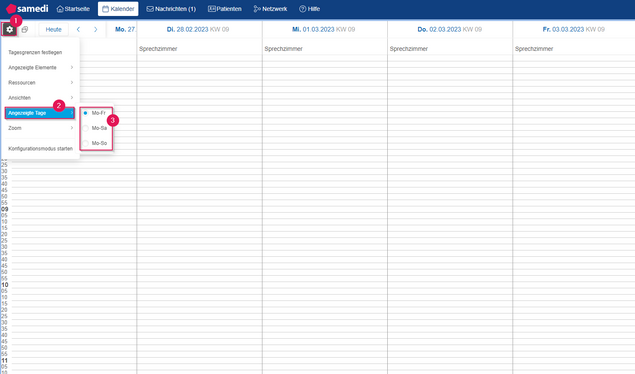The height and width of the screenshot is (374, 635).
Task: Expand the Zoom submenu
Action: coord(40,128)
